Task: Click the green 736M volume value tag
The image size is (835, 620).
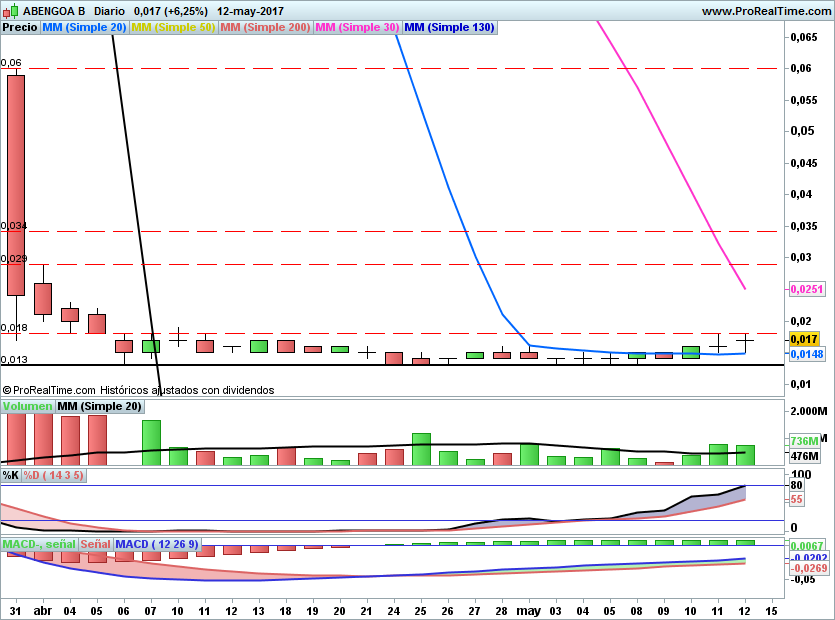Action: [x=803, y=440]
